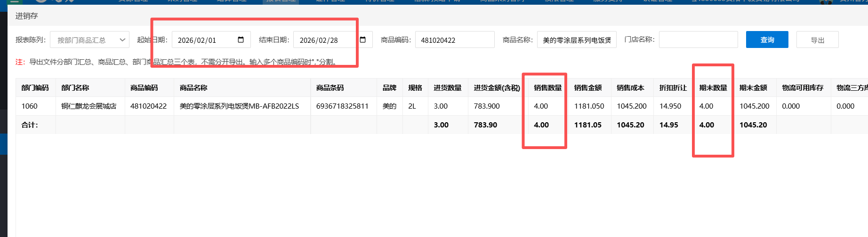Image resolution: width=868 pixels, height=237 pixels.
Task: Click the 起始日期 date text 2026/02/01
Action: coord(197,40)
